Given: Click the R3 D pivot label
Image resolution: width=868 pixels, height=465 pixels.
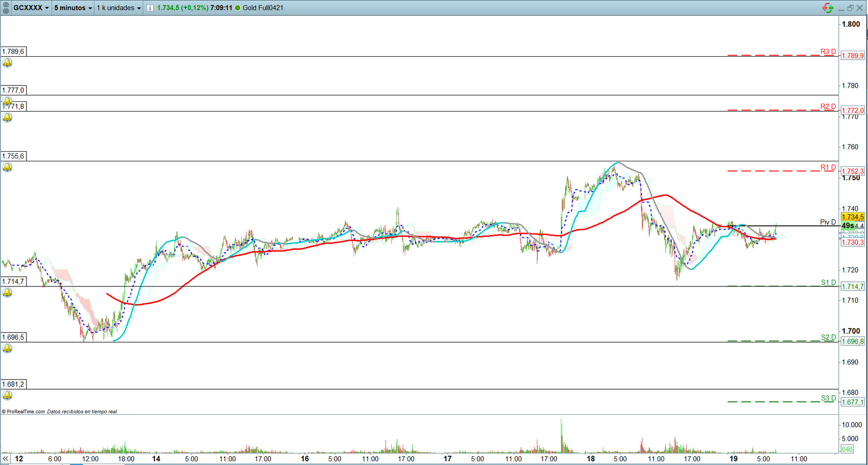Looking at the screenshot, I should coord(828,52).
